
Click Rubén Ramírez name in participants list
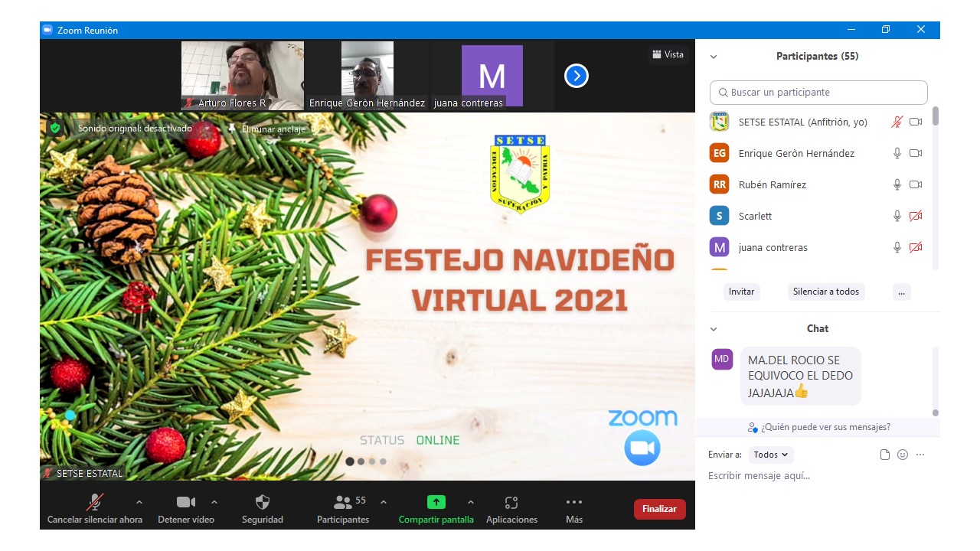click(x=772, y=184)
